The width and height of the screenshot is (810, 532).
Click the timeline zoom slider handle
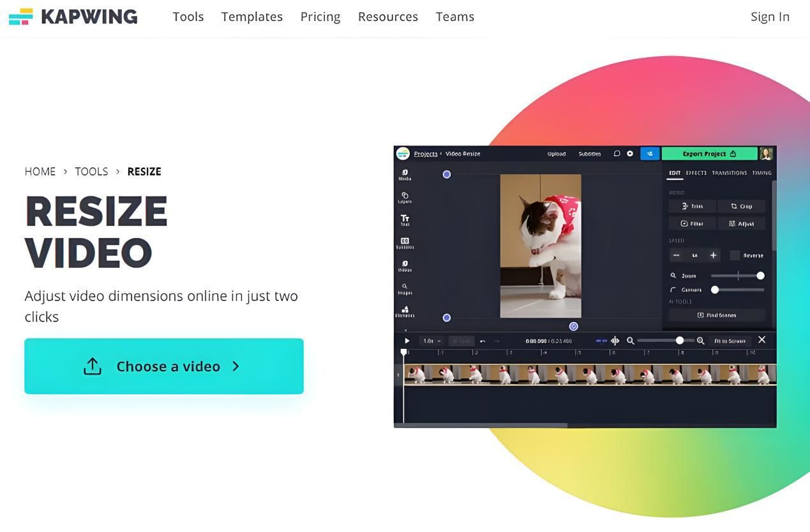tap(680, 341)
